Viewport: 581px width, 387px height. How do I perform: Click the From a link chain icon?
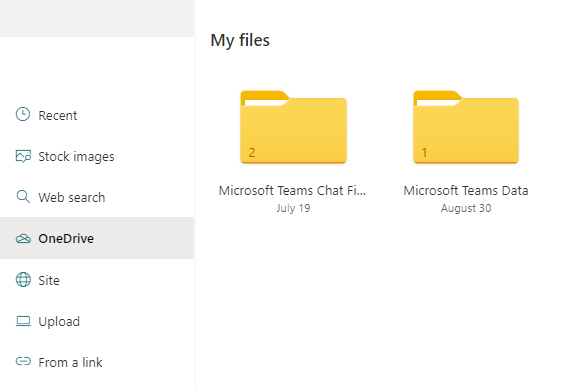[x=23, y=361]
